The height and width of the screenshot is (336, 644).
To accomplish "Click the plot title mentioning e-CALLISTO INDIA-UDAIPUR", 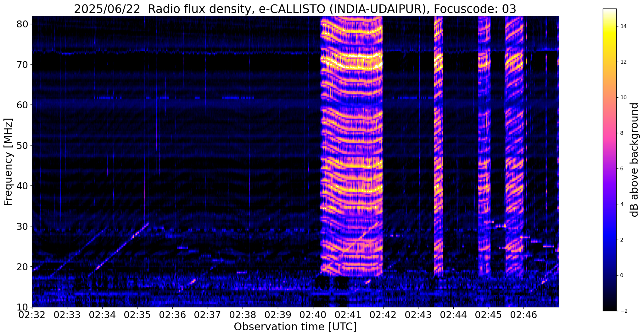I will tap(295, 9).
